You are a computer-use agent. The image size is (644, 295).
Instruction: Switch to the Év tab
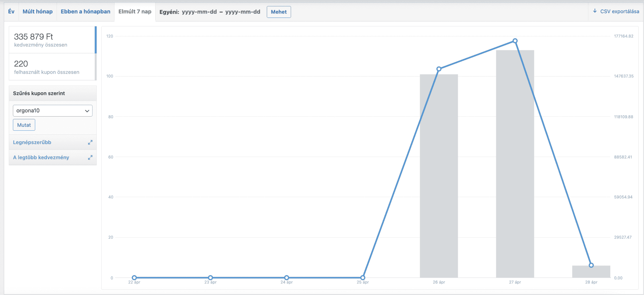click(11, 11)
